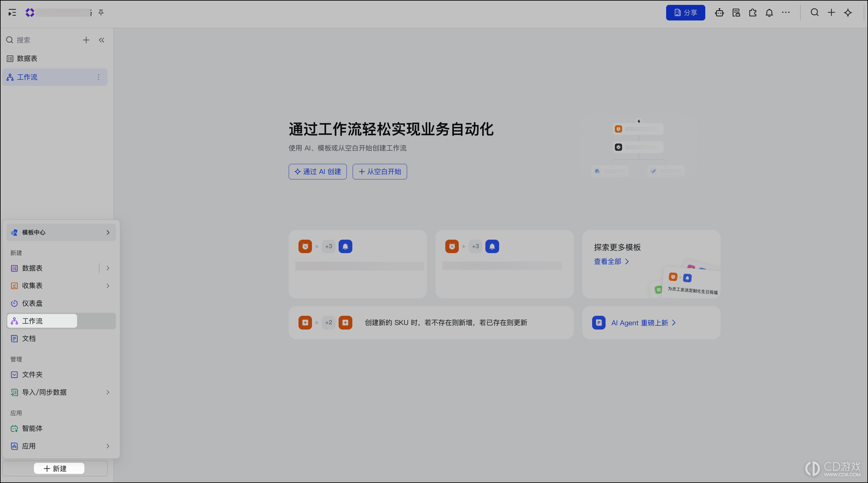Open the SKU 创建新的 template card

[431, 323]
